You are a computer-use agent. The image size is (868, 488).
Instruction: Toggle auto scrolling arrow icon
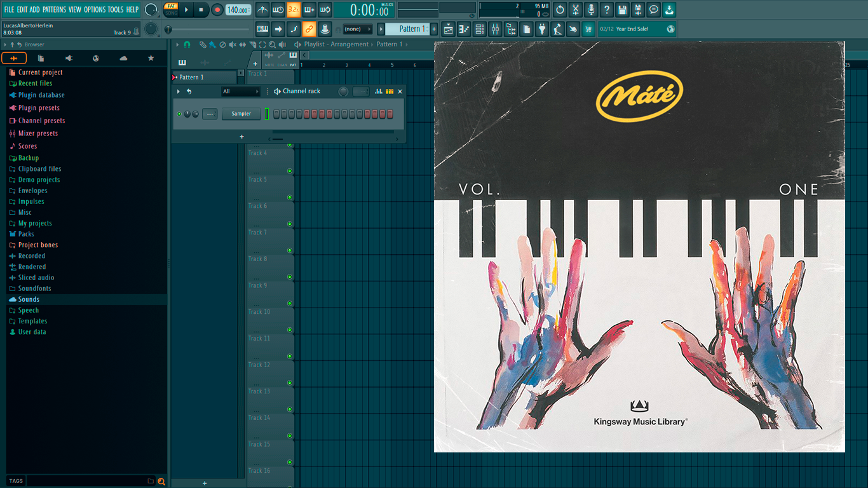(x=278, y=29)
